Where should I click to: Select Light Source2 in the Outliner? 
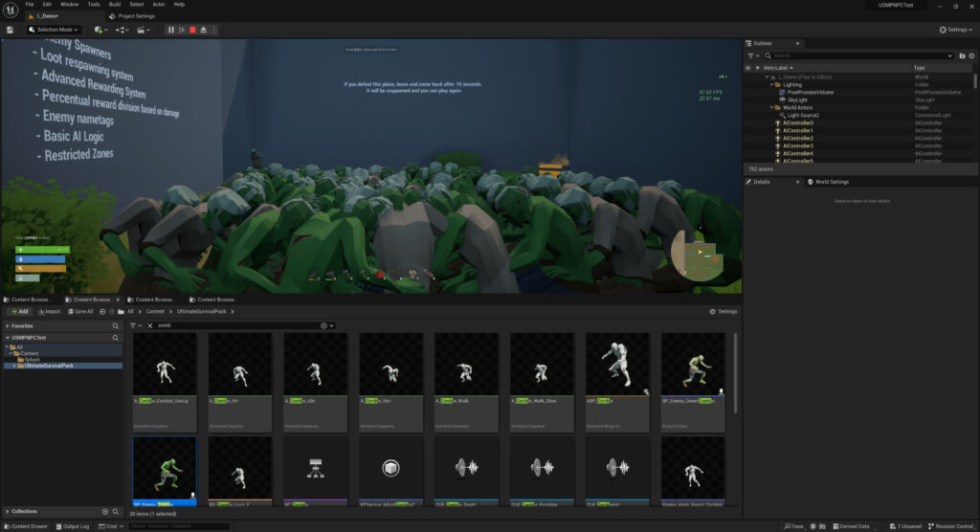coord(803,115)
